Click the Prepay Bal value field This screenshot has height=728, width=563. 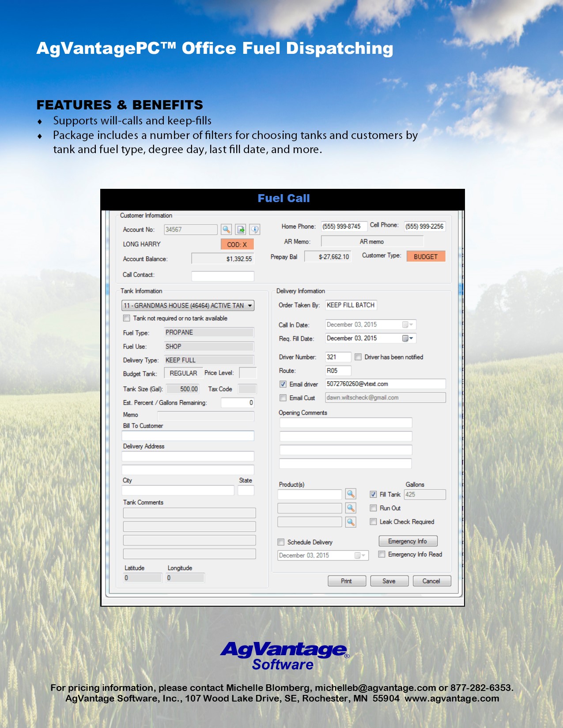pos(328,257)
